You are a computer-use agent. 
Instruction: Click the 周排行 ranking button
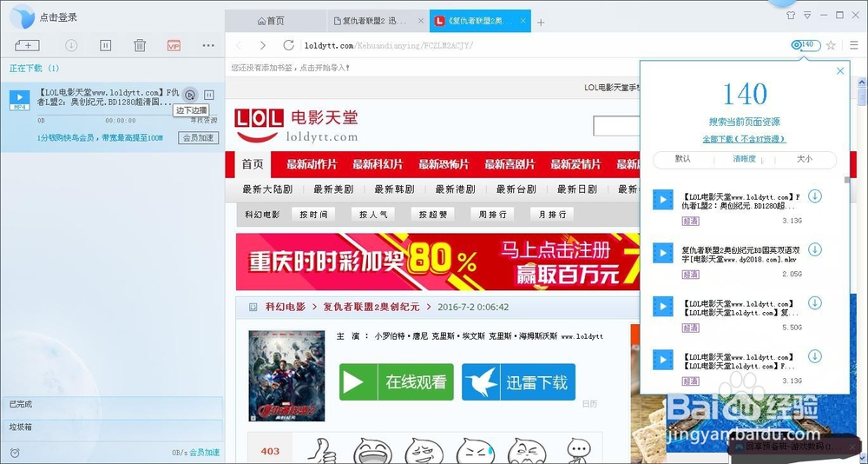(x=492, y=215)
